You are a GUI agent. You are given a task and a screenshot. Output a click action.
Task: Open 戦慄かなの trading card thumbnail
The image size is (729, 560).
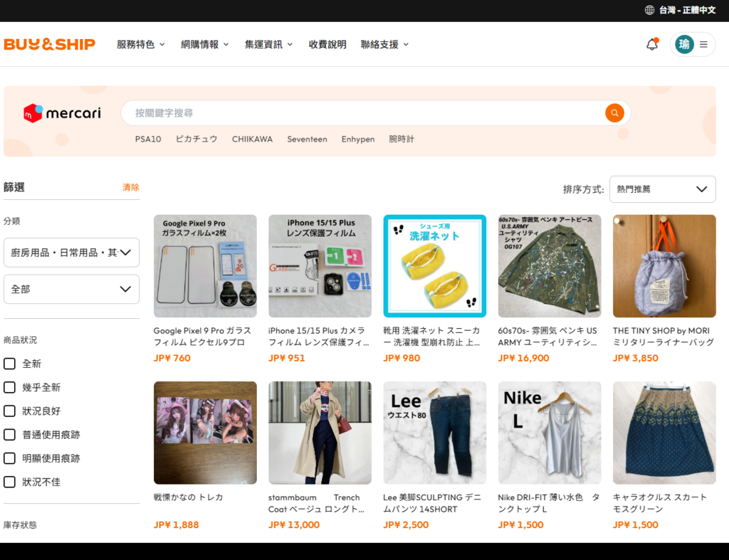205,433
